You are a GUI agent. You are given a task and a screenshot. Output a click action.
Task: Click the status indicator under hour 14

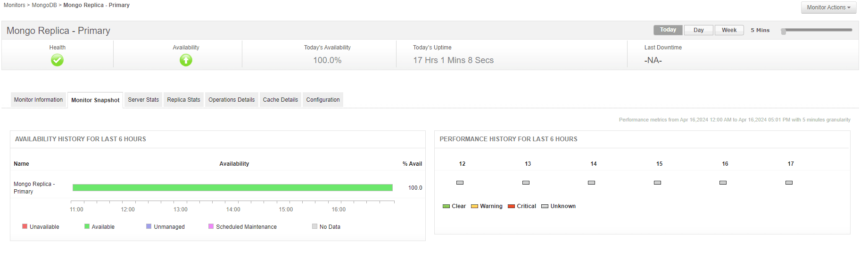coord(591,183)
